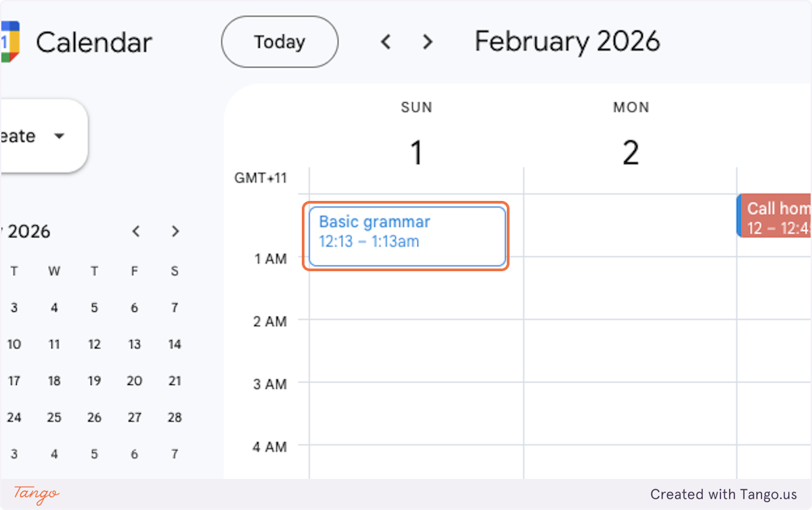Select date 11 in mini calendar

coord(54,344)
